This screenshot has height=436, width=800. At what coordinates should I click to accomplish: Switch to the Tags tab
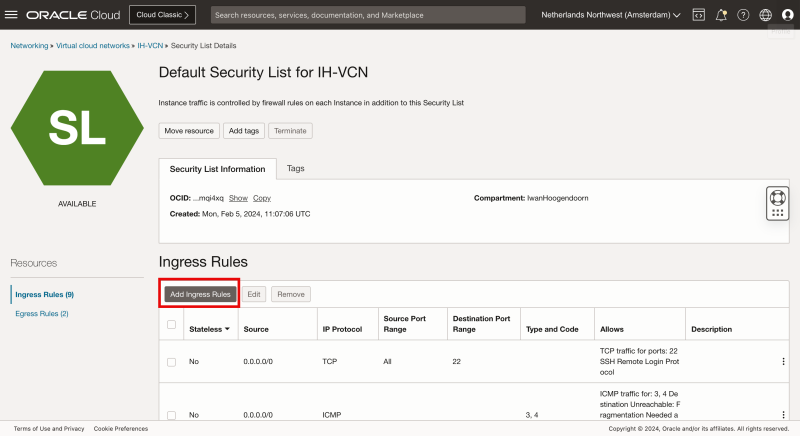[x=295, y=168]
